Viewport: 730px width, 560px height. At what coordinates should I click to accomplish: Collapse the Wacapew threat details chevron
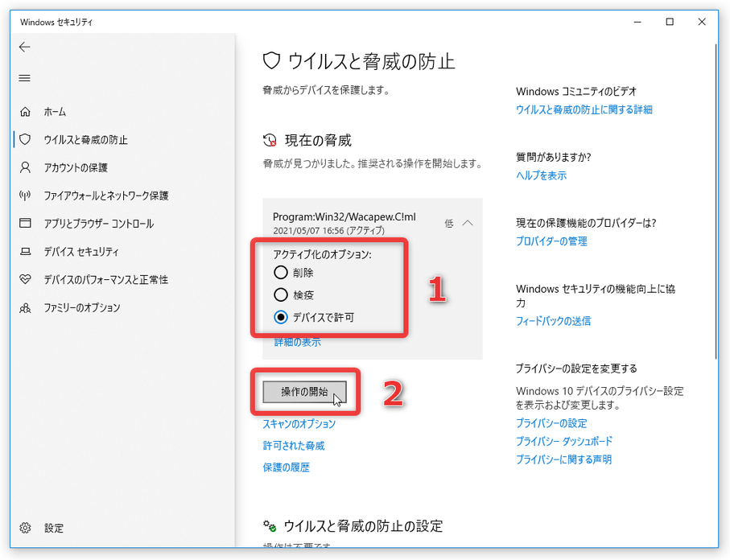coord(468,224)
